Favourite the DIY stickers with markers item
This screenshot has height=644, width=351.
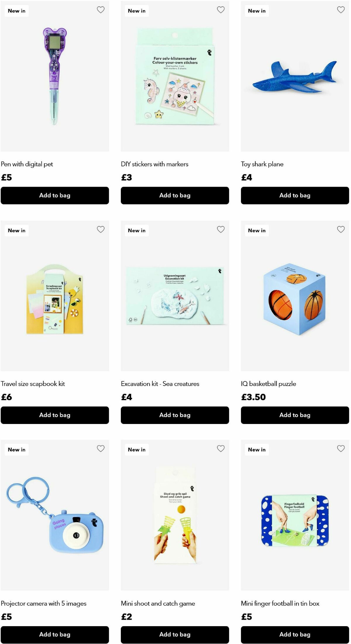[221, 10]
